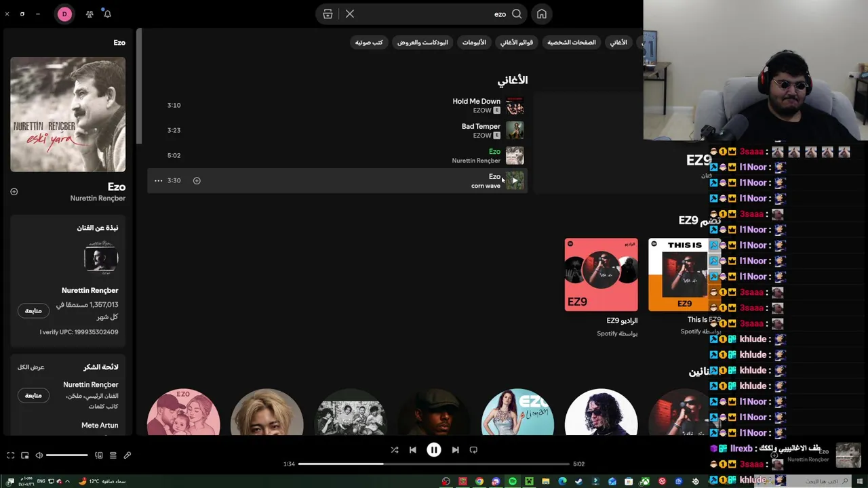The image size is (868, 488).
Task: Play Ezo corn wave from its cover thumbnail
Action: [515, 180]
